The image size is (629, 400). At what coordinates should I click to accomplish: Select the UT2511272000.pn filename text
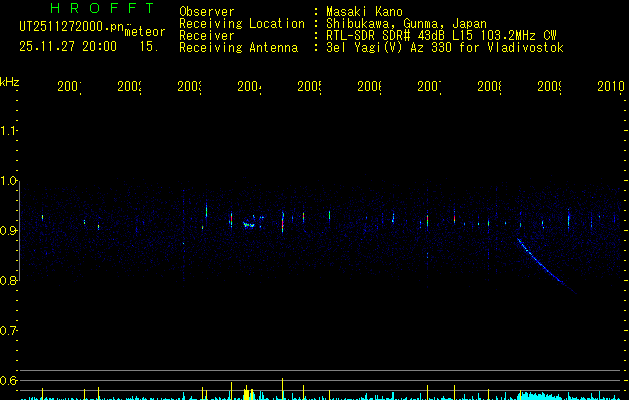(71, 27)
